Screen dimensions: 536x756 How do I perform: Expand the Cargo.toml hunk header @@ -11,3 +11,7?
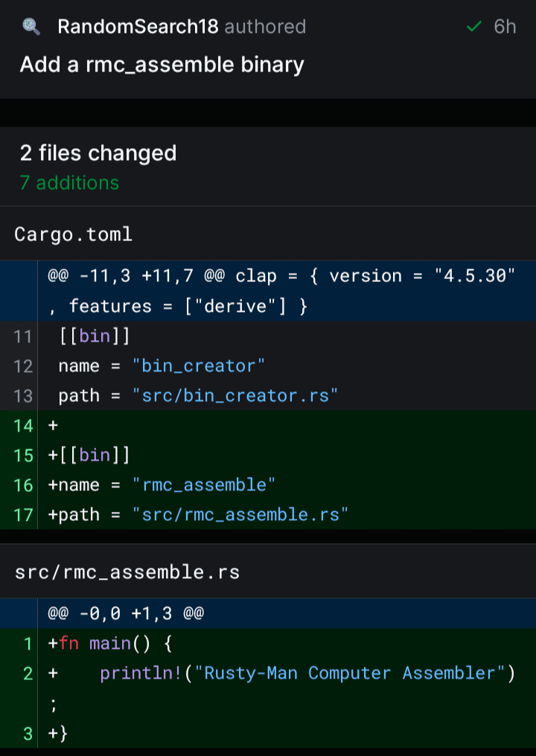[x=281, y=291]
